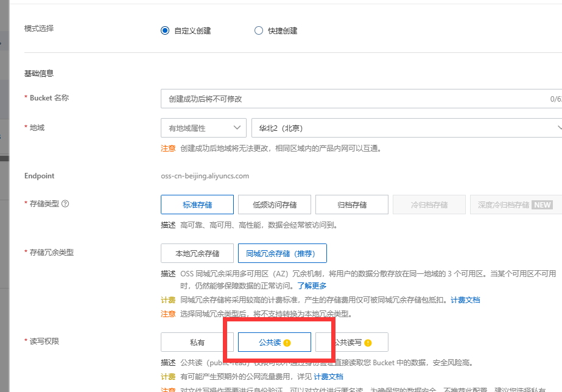562x392 pixels.
Task: Select the 快捷创建 radio button
Action: coord(259,30)
